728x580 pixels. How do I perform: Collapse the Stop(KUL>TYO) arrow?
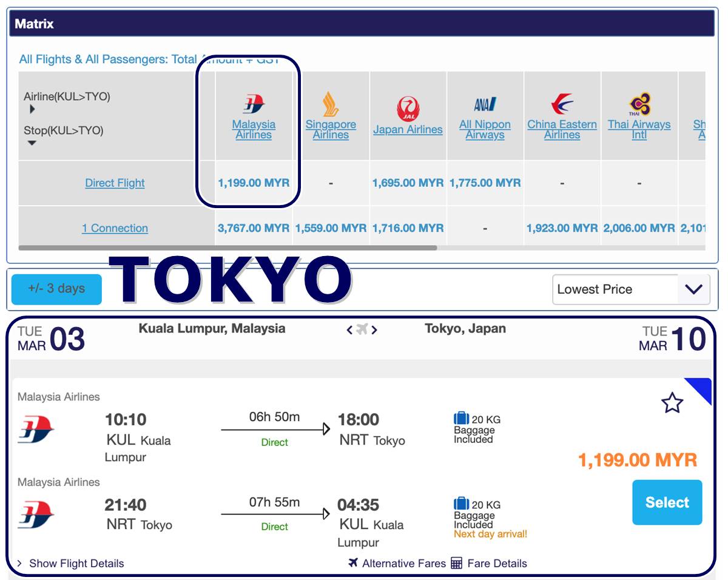pos(32,143)
